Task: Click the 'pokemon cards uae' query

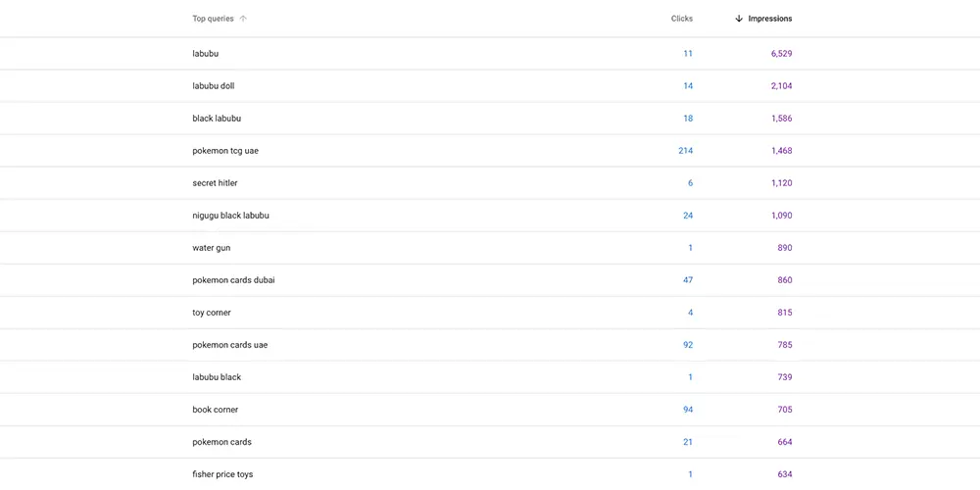Action: pos(229,345)
